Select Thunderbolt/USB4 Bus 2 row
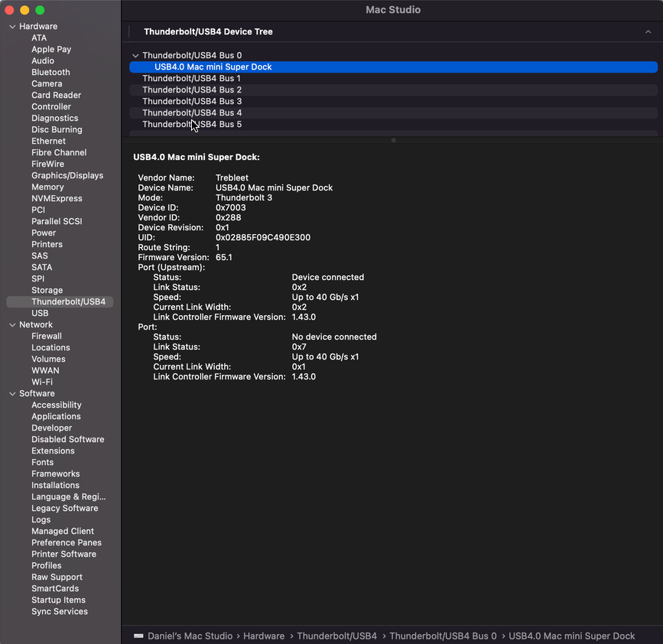This screenshot has width=663, height=644. pos(393,89)
